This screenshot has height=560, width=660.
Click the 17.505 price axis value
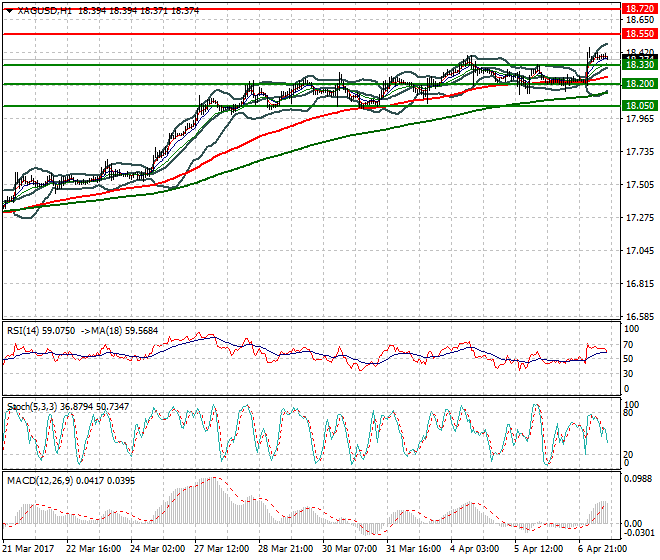[640, 184]
